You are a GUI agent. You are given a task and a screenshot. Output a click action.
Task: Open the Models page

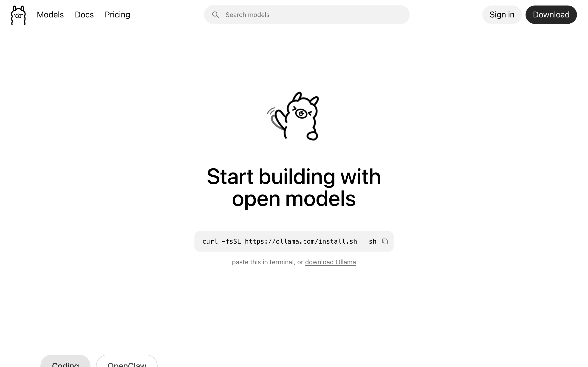click(x=50, y=15)
